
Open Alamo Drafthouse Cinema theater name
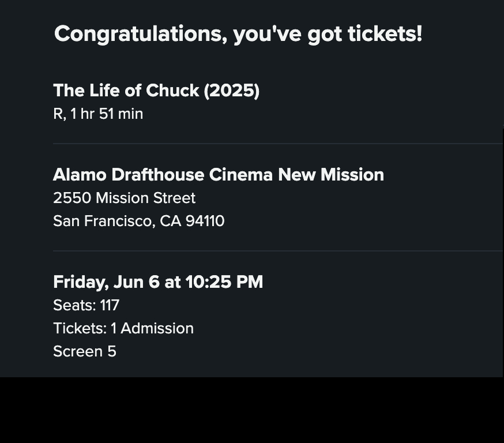163,175
